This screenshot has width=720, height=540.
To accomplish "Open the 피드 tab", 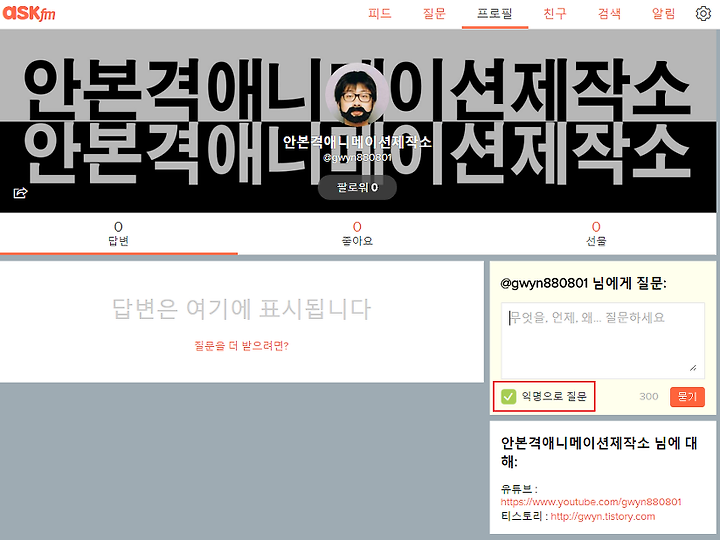I will [380, 14].
